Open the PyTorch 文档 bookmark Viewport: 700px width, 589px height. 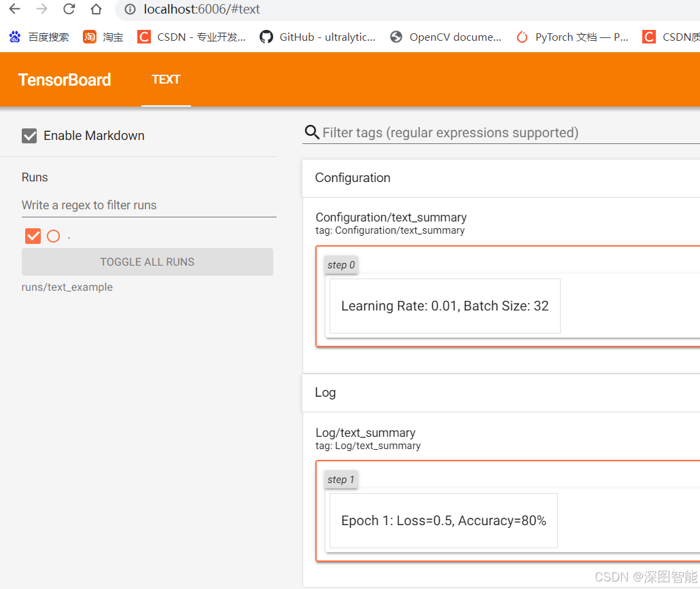(572, 37)
